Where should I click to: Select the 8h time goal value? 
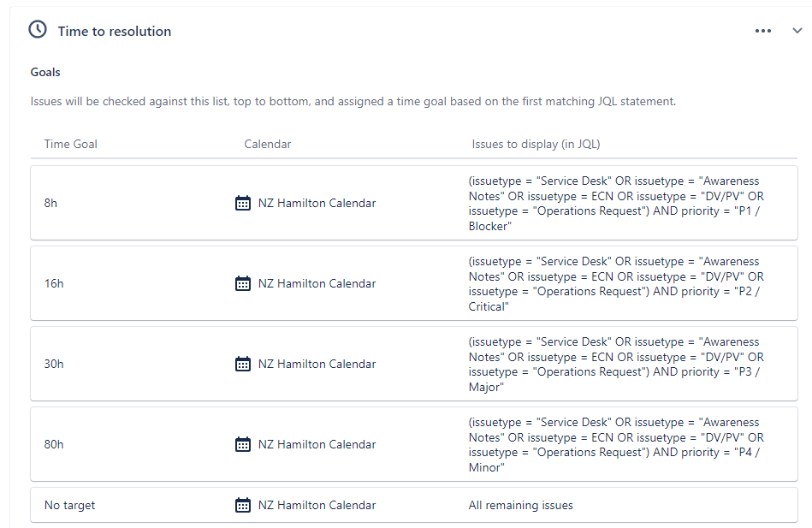50,203
